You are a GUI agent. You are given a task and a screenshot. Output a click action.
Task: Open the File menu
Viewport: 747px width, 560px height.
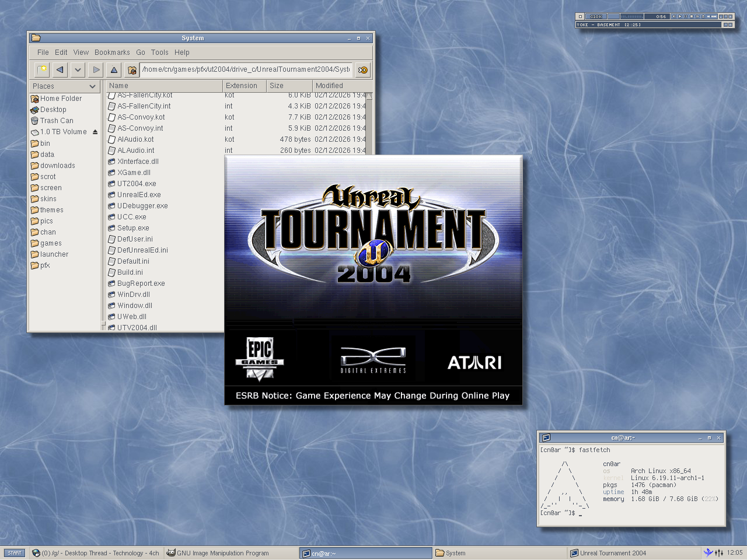pos(43,52)
